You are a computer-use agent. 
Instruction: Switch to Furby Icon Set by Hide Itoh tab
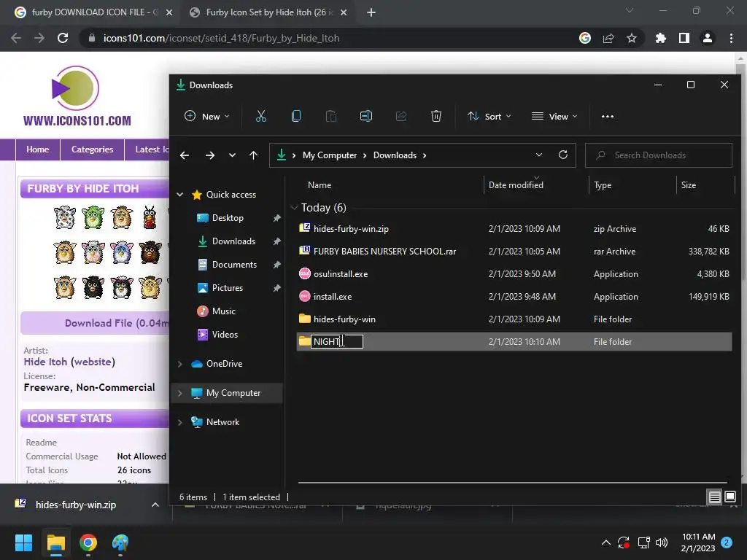click(x=266, y=12)
